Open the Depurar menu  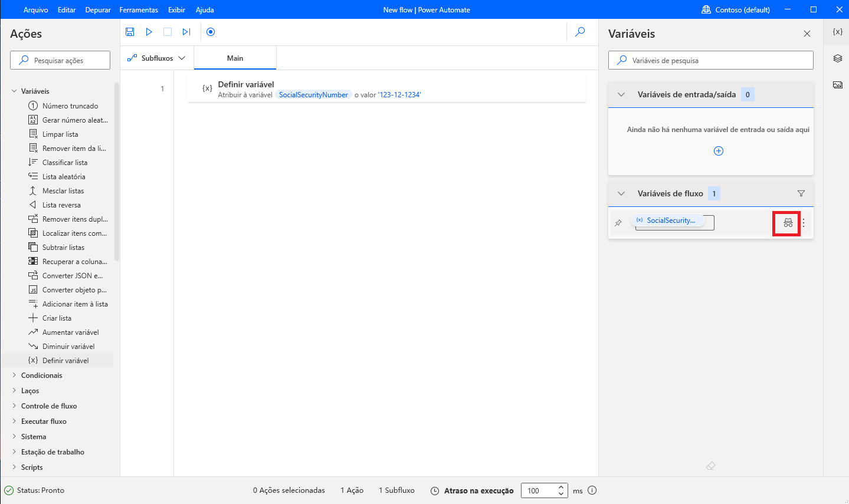(98, 9)
